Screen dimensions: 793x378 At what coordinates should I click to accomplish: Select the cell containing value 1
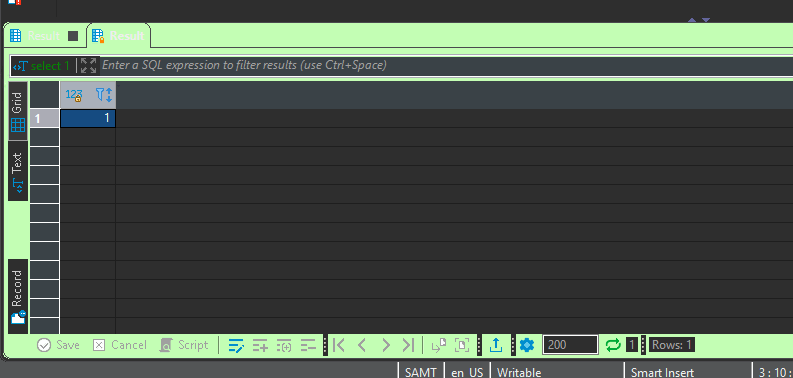[x=88, y=118]
